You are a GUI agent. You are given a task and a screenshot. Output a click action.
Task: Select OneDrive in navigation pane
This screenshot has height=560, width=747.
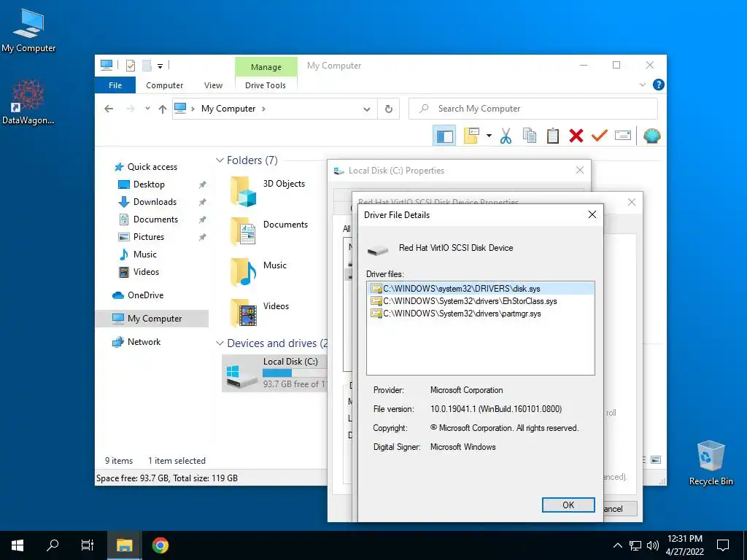tap(145, 295)
